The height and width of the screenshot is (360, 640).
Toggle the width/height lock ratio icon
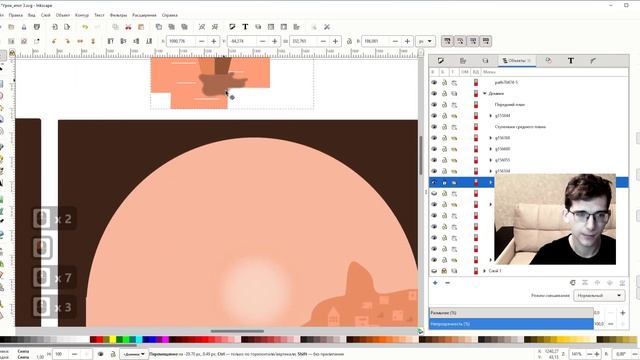(349, 41)
